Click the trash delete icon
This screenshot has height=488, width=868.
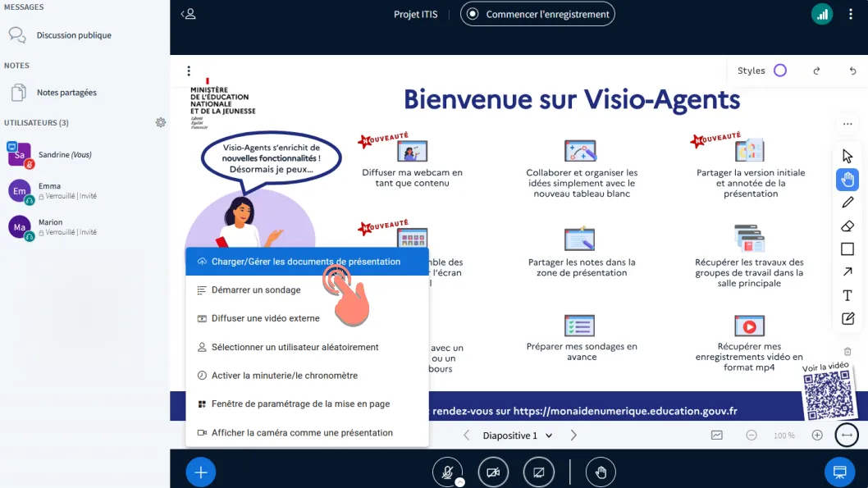pyautogui.click(x=847, y=351)
